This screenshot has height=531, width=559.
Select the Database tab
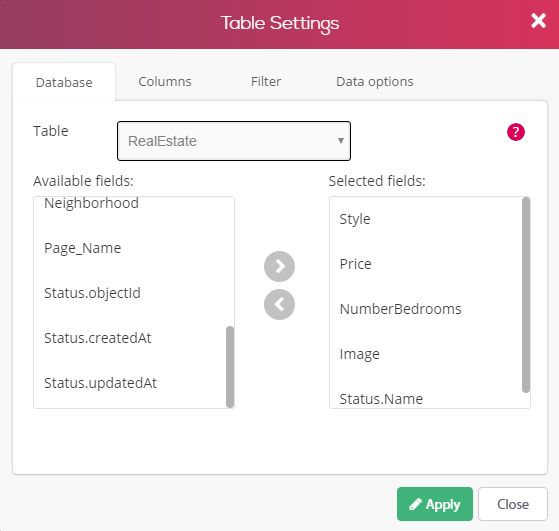(64, 82)
